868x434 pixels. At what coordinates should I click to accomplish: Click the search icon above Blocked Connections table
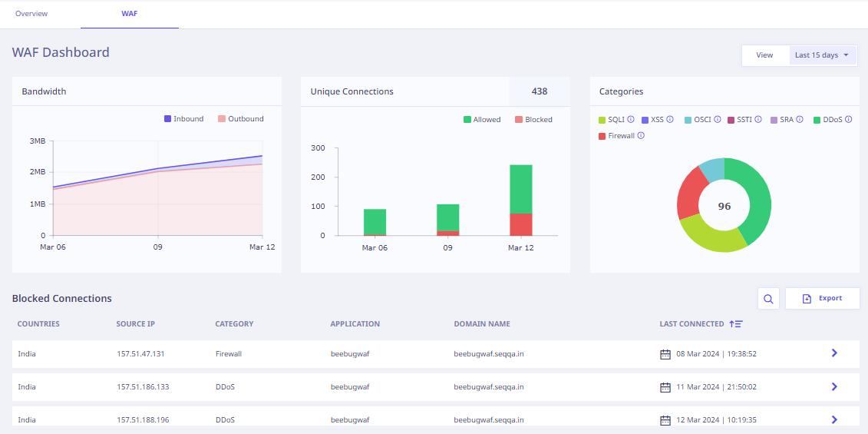768,299
